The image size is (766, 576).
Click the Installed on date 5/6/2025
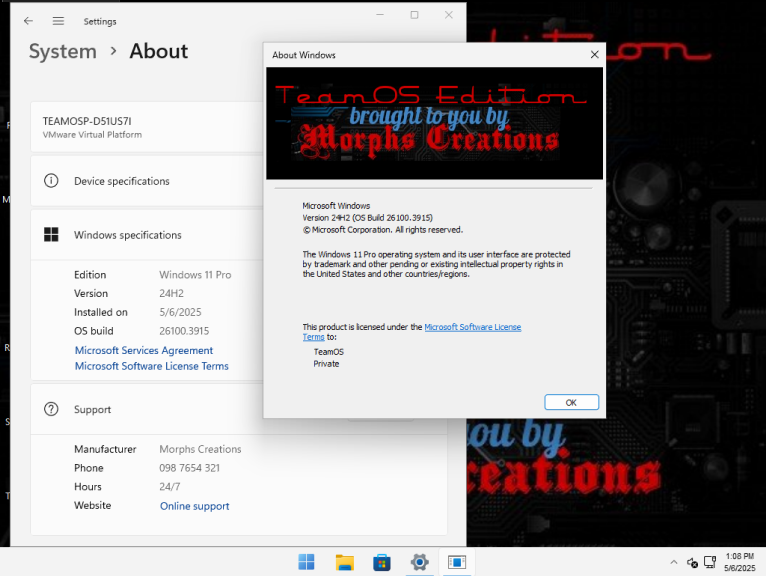pyautogui.click(x=180, y=312)
